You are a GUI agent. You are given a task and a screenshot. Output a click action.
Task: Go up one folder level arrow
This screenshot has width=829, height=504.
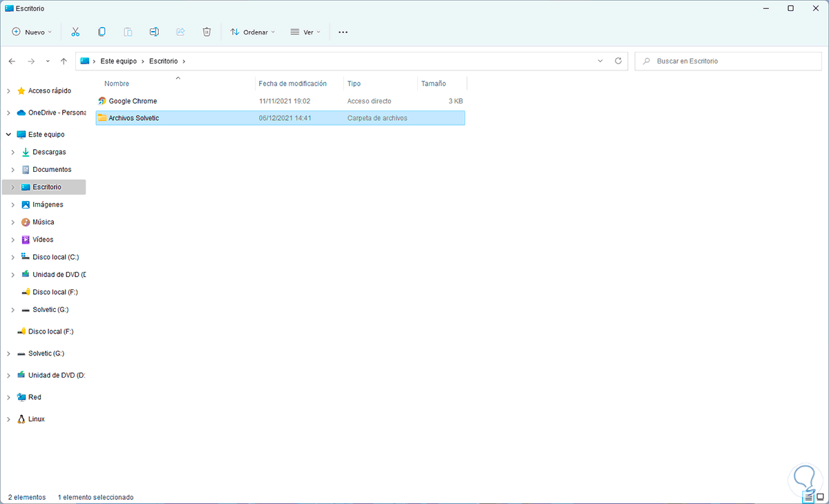[64, 61]
